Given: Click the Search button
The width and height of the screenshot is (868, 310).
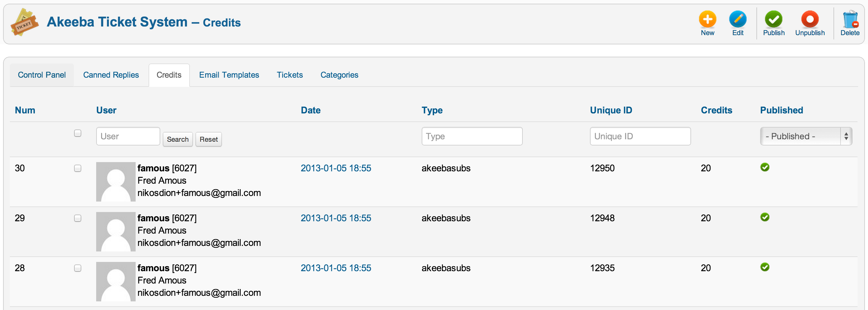Looking at the screenshot, I should 178,139.
